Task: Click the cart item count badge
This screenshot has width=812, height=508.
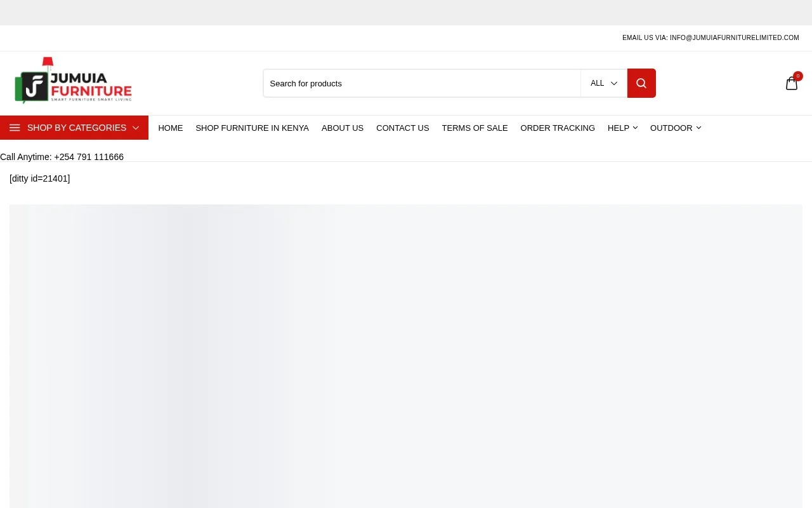Action: [798, 76]
